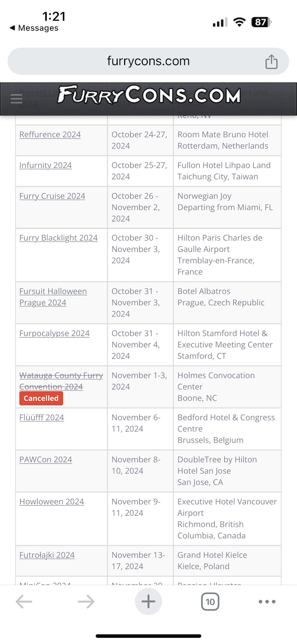Screen dimensions: 297x644
Task: Go forward with the right arrow
Action: coord(86,602)
